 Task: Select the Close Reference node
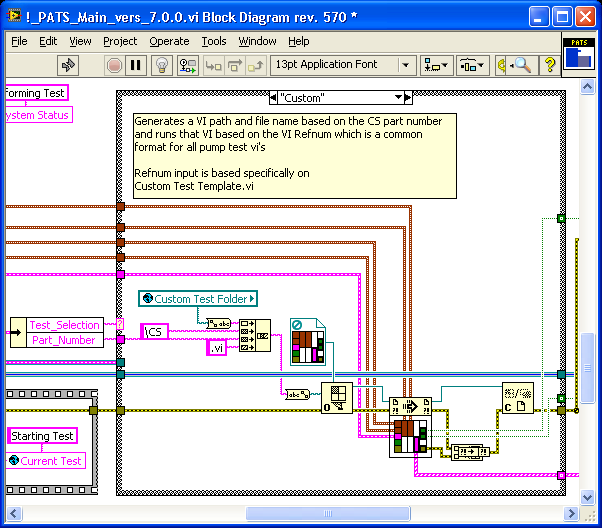point(517,400)
